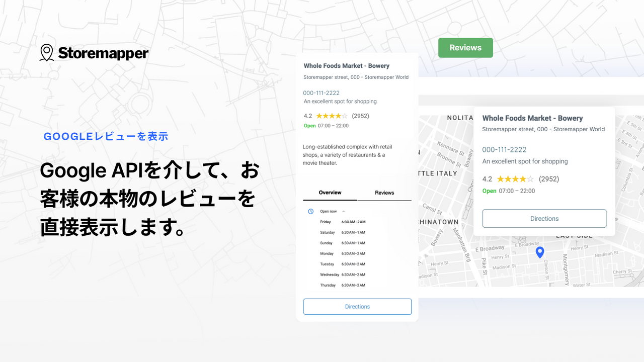Click the Directions button under the hours list
The height and width of the screenshot is (362, 644).
(357, 307)
